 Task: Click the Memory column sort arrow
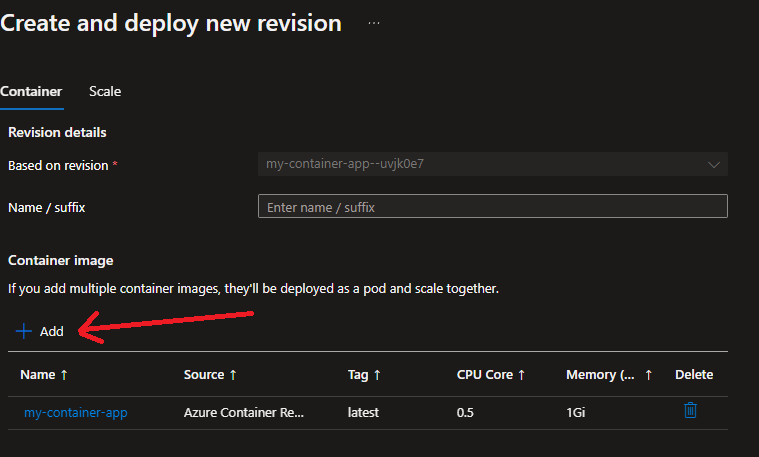coord(648,375)
